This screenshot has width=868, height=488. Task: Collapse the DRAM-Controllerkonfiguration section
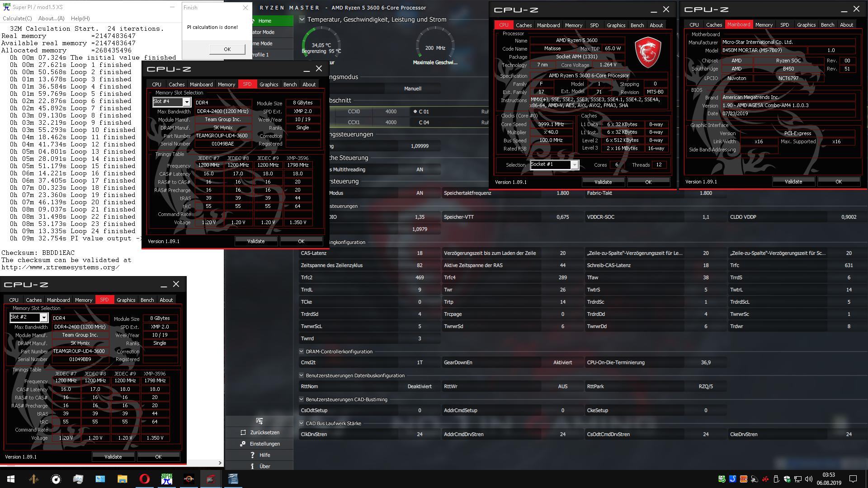pos(302,352)
